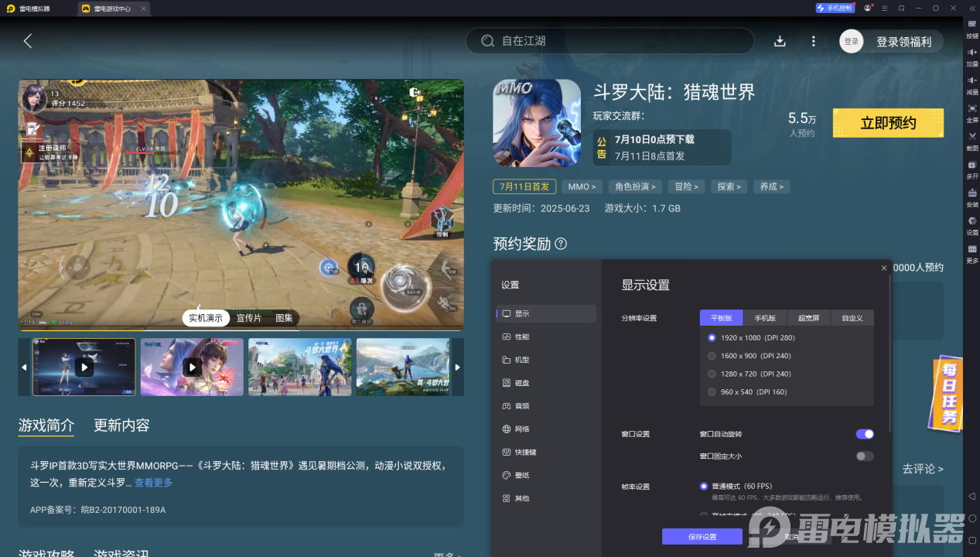This screenshot has height=557, width=980.
Task: Select 平板版 resolution tab
Action: pyautogui.click(x=721, y=318)
